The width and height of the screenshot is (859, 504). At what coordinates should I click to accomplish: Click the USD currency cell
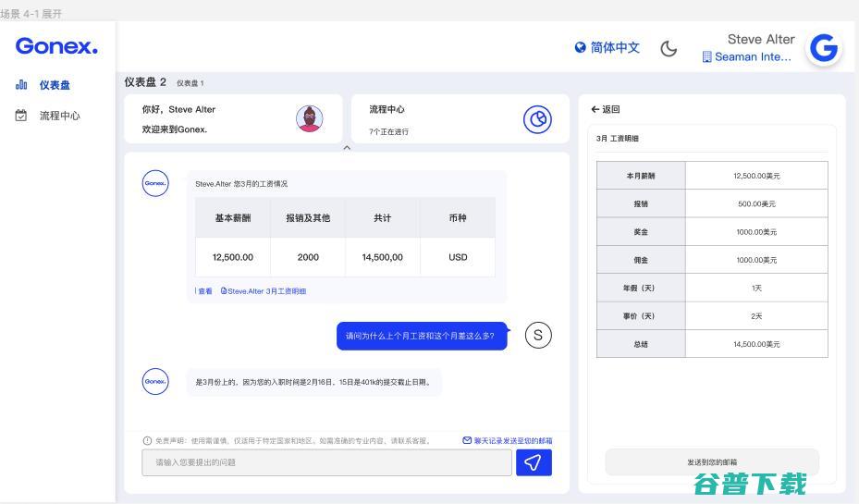coord(458,257)
